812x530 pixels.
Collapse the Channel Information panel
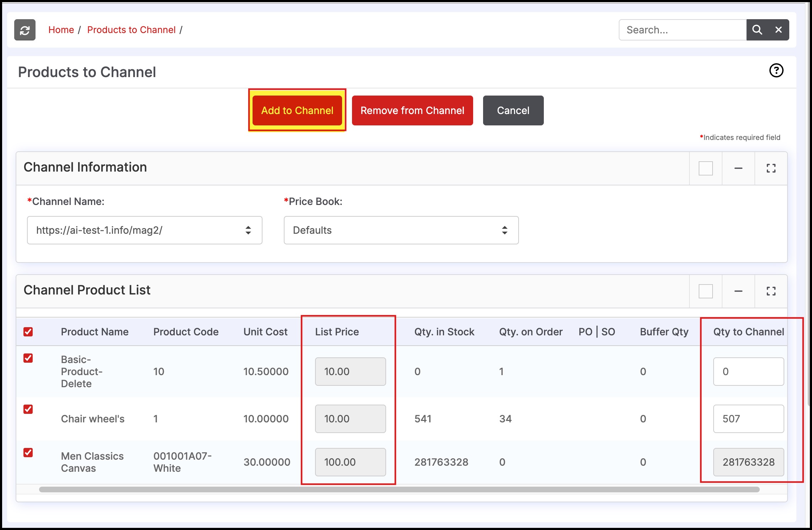pyautogui.click(x=738, y=168)
